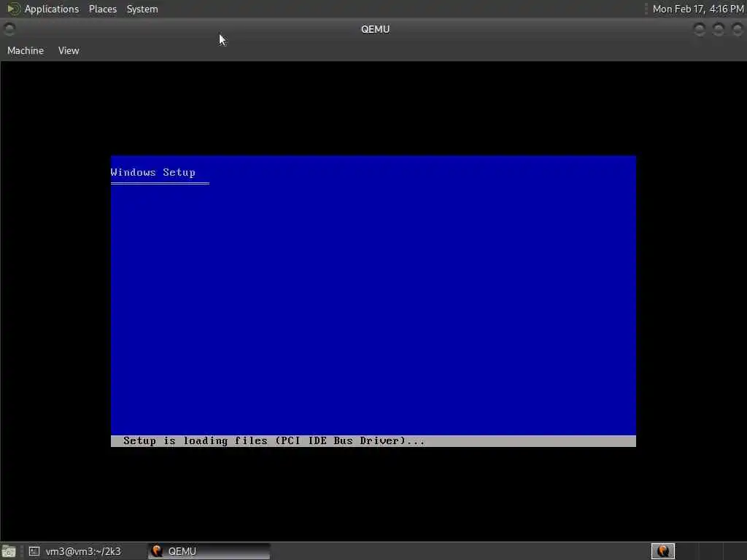Screen dimensions: 747x560
Task: Open QEMU window menu button in title bar
Action: click(9, 29)
